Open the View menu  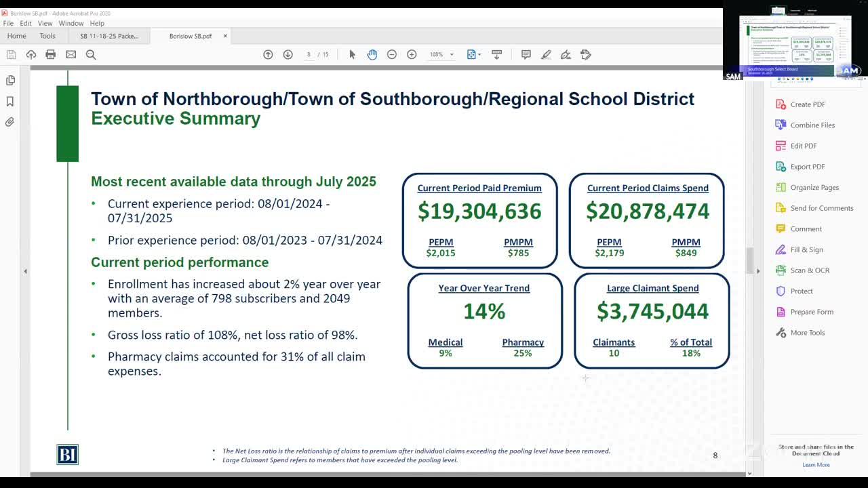(45, 23)
